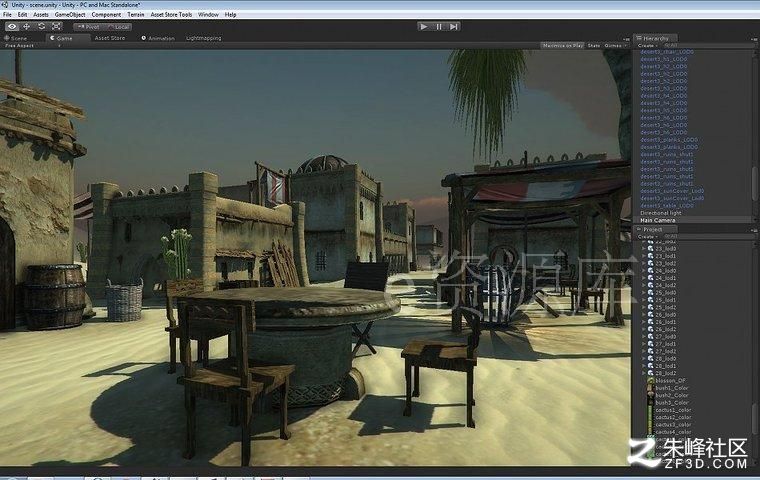Select the 28_lod1 asset name

point(665,366)
